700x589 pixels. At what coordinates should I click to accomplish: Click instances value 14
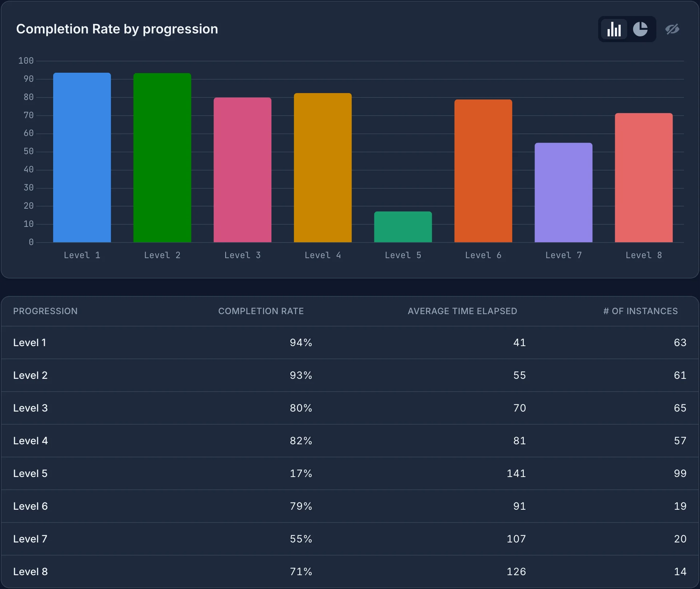click(x=680, y=572)
